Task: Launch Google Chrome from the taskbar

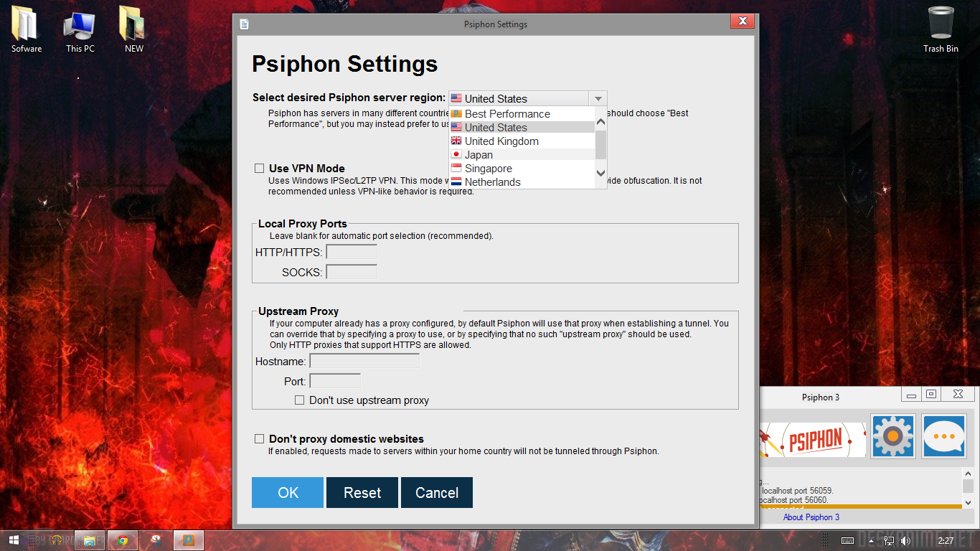Action: click(123, 540)
